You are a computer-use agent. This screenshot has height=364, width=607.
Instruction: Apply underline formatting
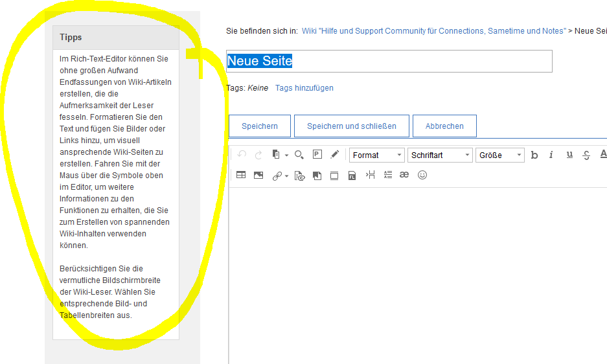[x=569, y=155]
